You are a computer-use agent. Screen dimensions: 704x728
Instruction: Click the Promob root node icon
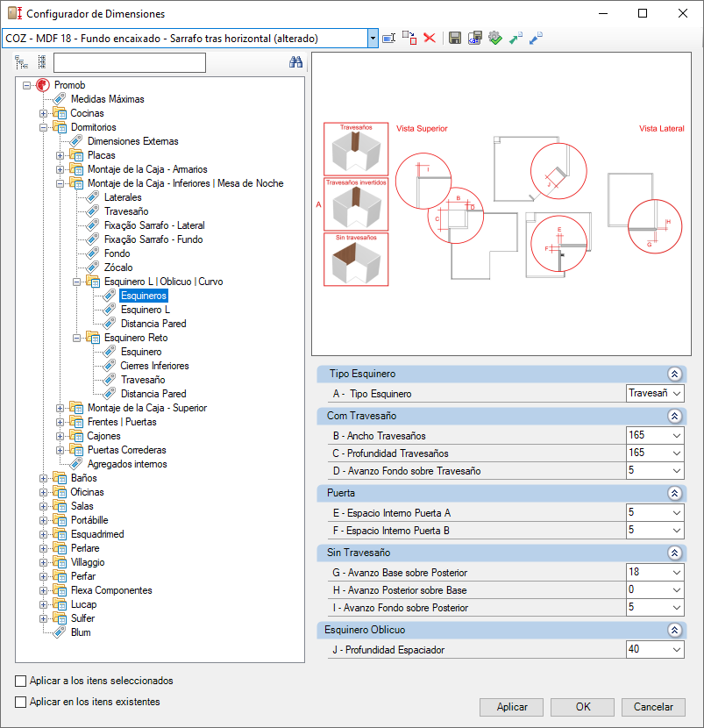pyautogui.click(x=43, y=85)
